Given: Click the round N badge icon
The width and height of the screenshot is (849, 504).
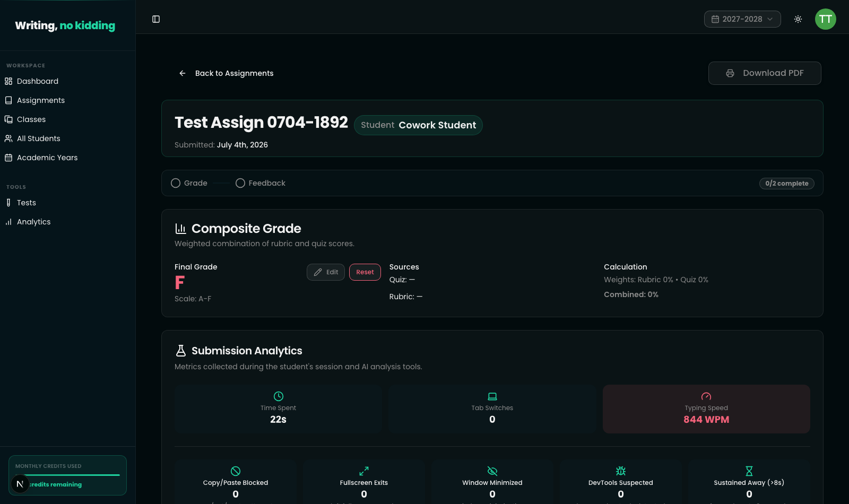Looking at the screenshot, I should coord(20,484).
